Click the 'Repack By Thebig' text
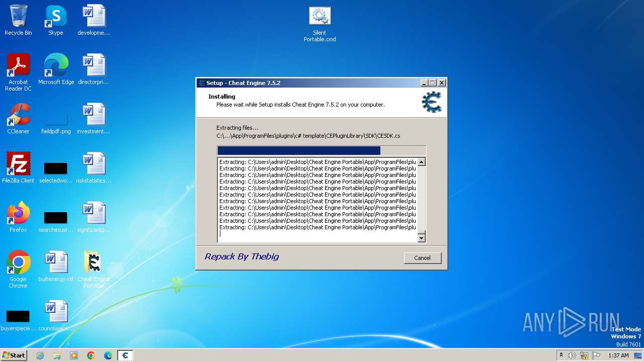The height and width of the screenshot is (362, 644). pyautogui.click(x=242, y=256)
